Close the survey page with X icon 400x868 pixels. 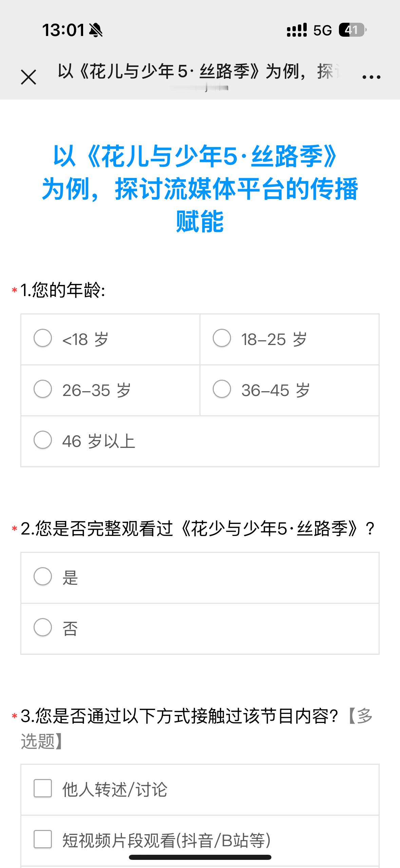pyautogui.click(x=28, y=77)
